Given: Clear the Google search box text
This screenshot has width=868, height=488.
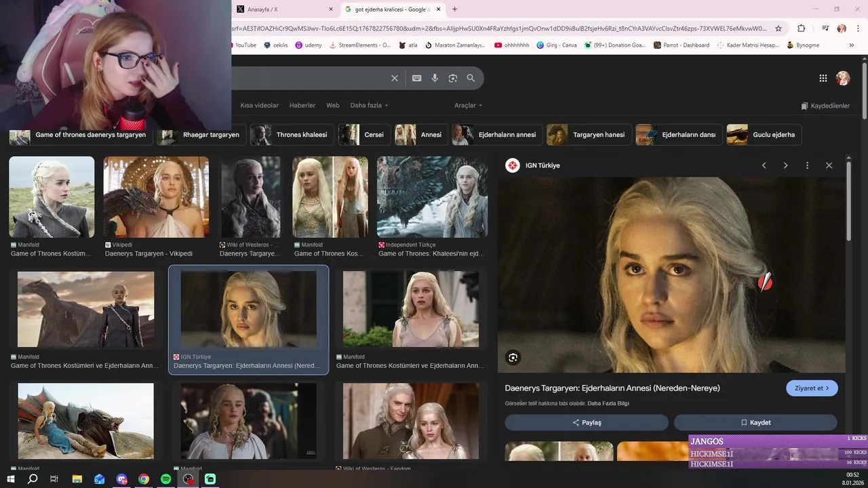Looking at the screenshot, I should point(395,78).
